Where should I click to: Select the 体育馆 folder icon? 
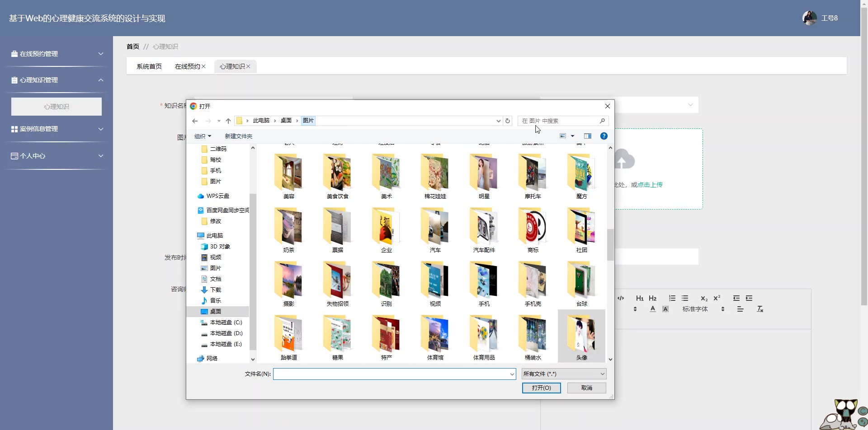coord(435,334)
